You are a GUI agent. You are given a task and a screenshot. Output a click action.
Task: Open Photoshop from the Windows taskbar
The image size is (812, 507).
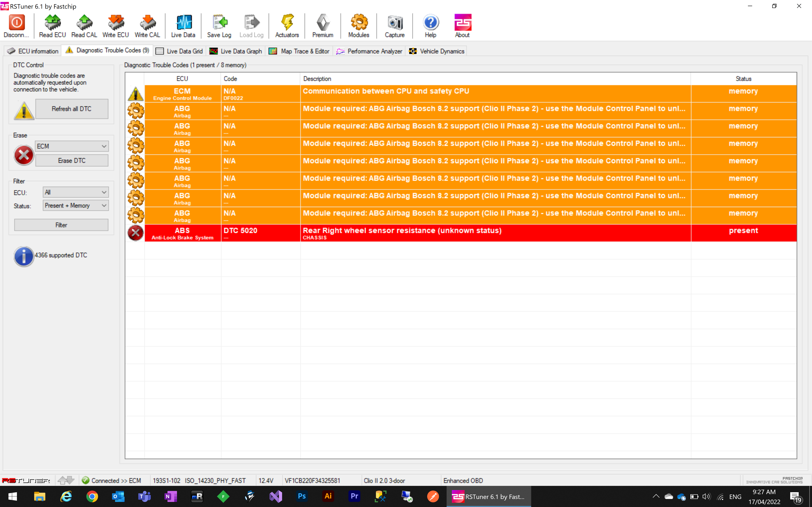pos(302,496)
